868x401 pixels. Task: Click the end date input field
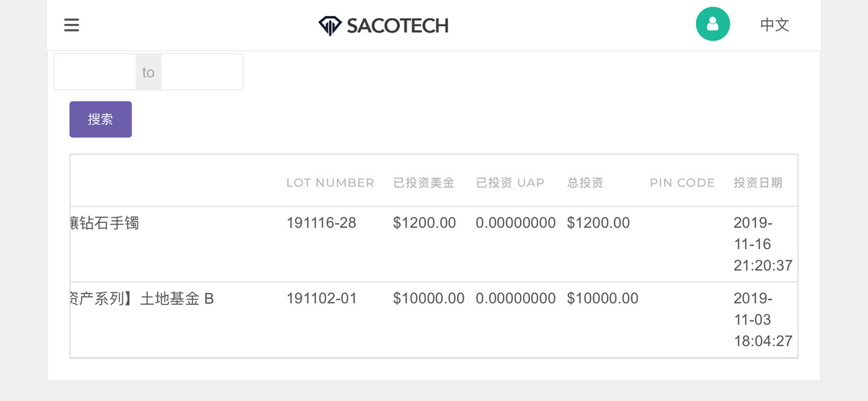pyautogui.click(x=202, y=72)
